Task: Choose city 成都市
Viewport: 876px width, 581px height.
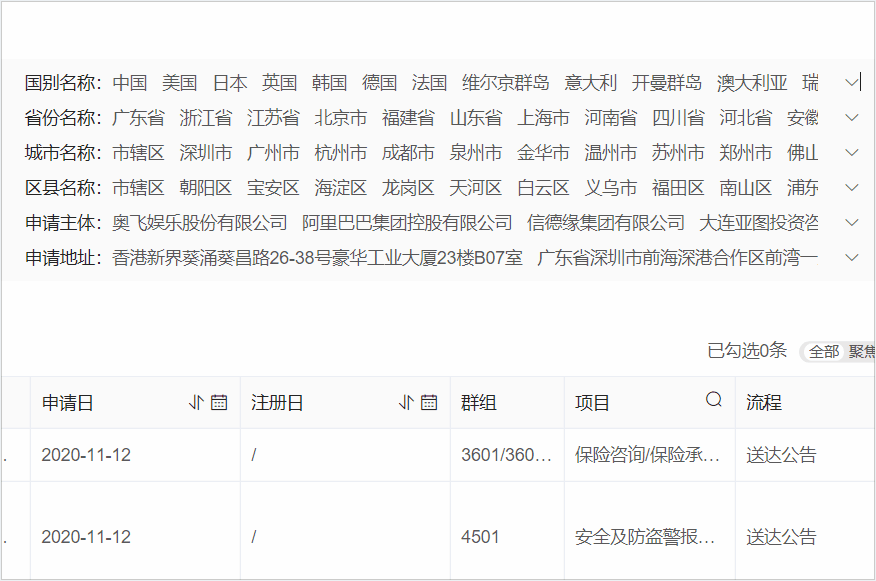Action: pos(408,153)
